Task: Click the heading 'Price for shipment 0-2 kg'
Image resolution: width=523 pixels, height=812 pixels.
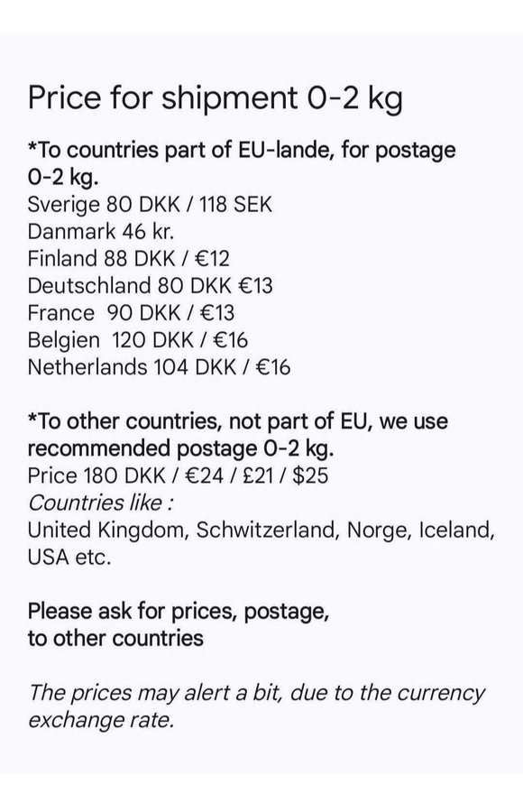Action: (215, 98)
